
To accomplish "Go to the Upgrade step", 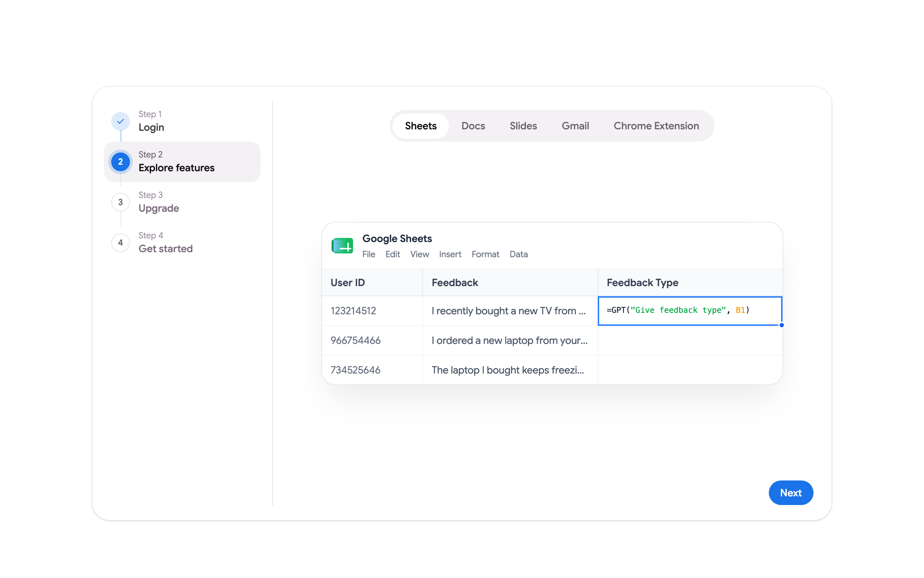I will point(182,202).
